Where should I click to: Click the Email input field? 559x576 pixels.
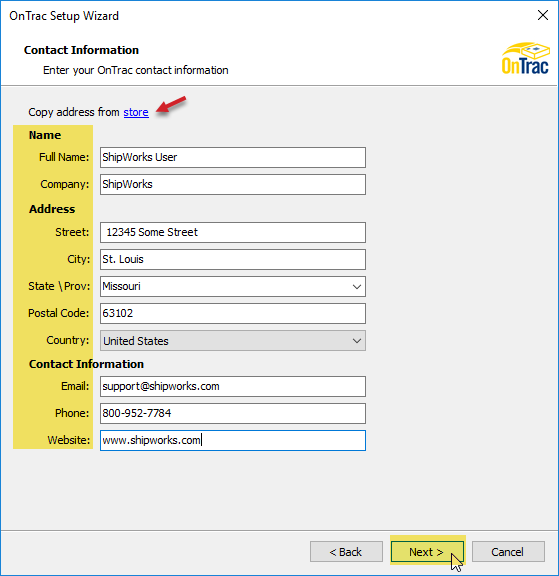233,386
